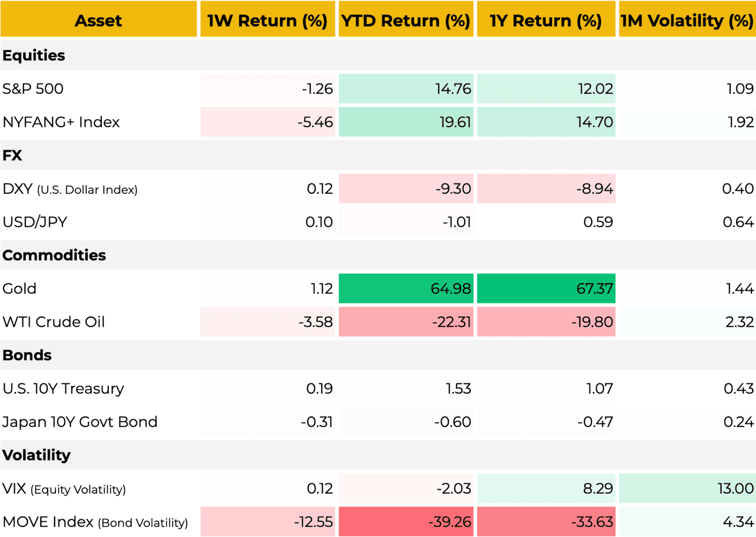
Task: Click the VIX 13.00 volatility cell
Action: (687, 488)
